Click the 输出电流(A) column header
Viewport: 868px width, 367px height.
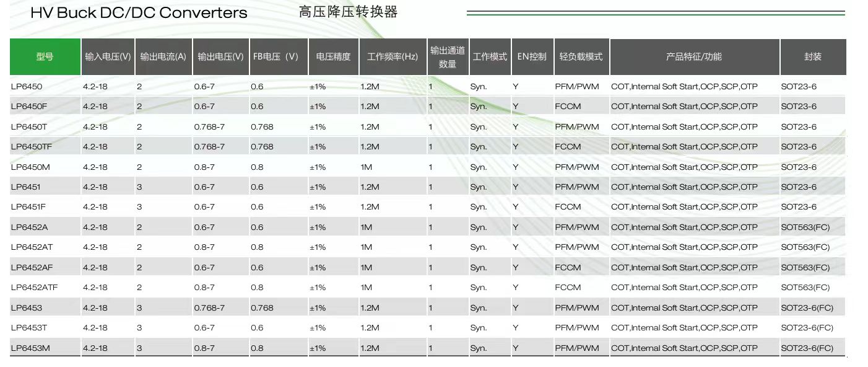163,56
